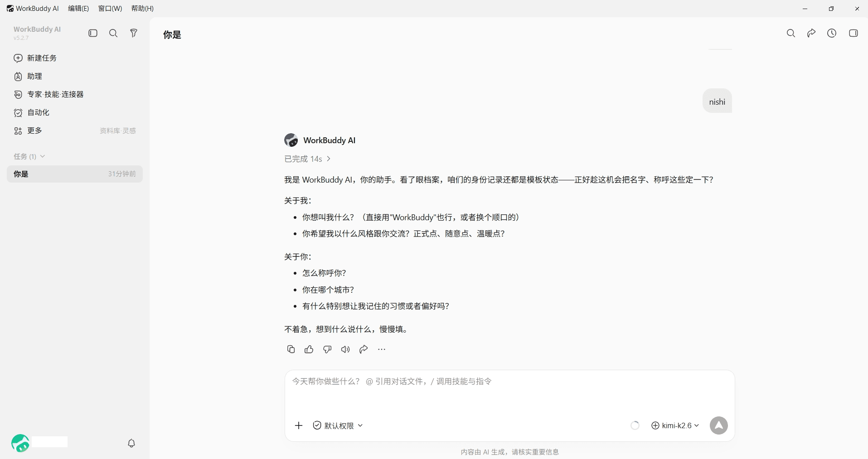Minimize the WorkBuddy AI window
This screenshot has width=868, height=459.
point(805,9)
